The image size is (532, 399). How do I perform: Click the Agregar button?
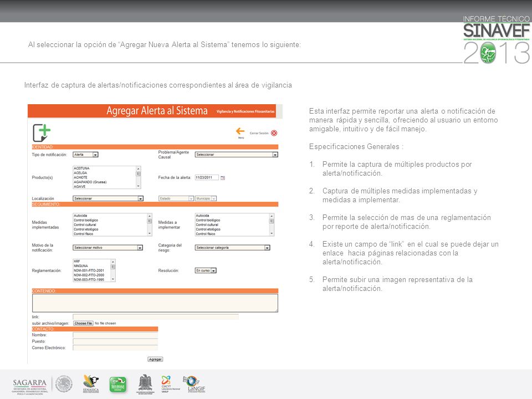(x=155, y=359)
